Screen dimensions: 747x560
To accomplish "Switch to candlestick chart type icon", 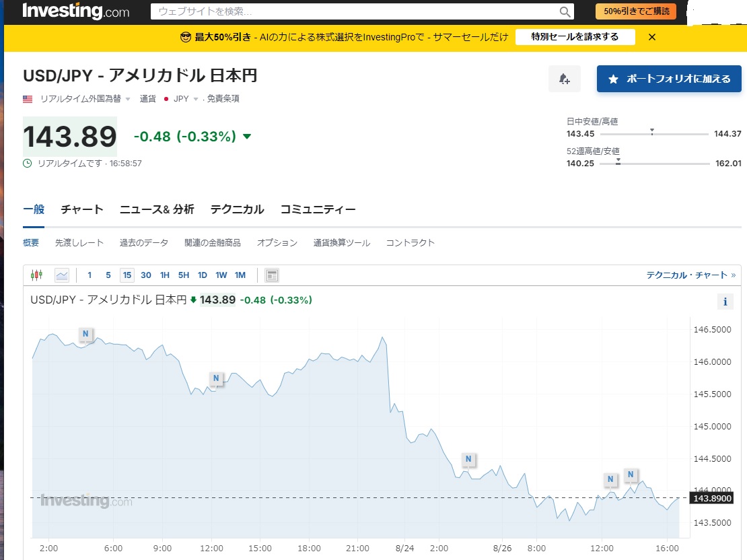I will click(36, 275).
